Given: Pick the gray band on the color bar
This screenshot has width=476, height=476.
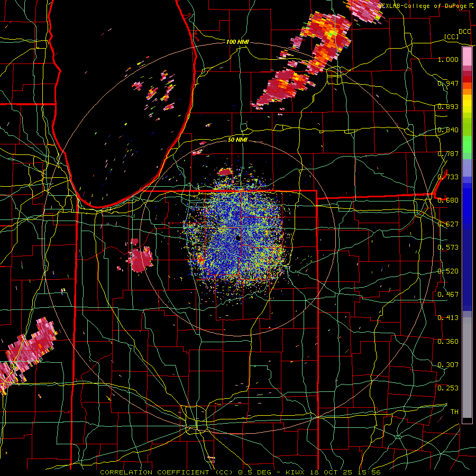Looking at the screenshot, I should tap(467, 368).
